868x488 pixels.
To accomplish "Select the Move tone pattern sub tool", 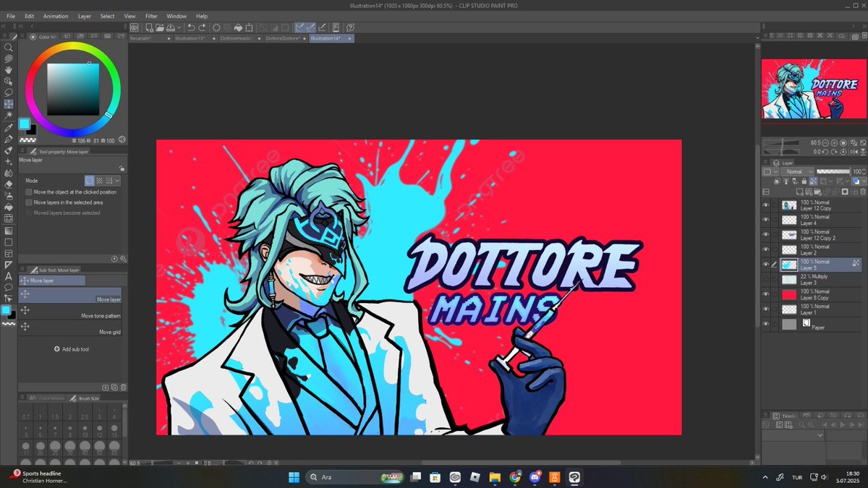I will click(x=70, y=312).
